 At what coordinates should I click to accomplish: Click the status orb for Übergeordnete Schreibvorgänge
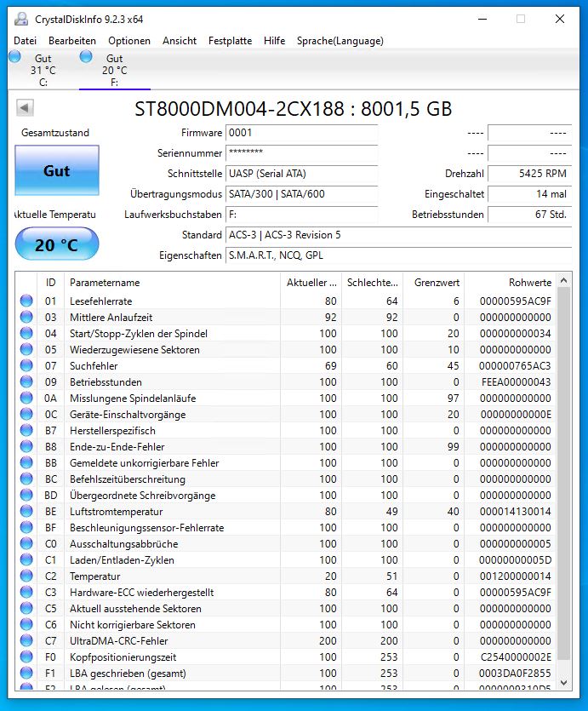click(26, 495)
